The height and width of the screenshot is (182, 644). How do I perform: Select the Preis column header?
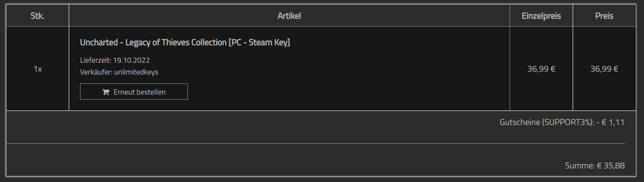click(x=604, y=16)
